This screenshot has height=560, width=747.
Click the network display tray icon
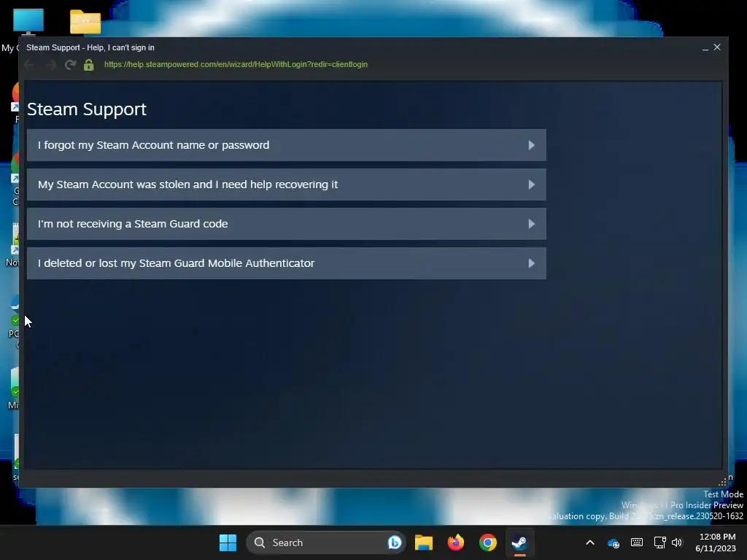(659, 542)
